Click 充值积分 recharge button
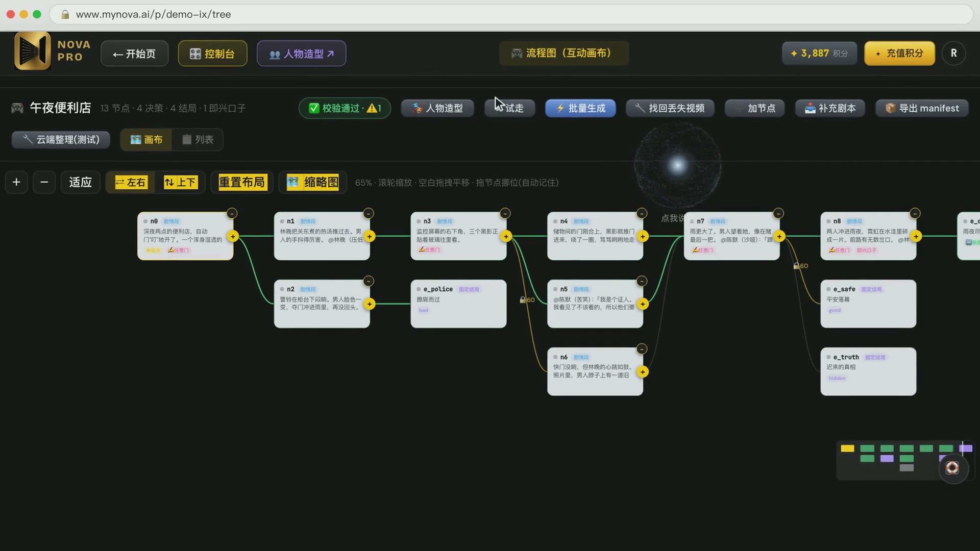Image resolution: width=980 pixels, height=551 pixels. click(899, 53)
